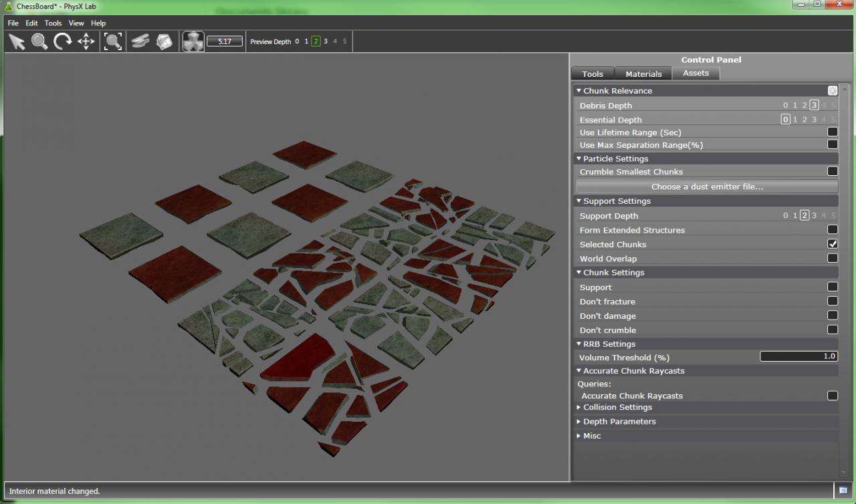Click the Volume Threshold value field
Screen dimensions: 856x504
pyautogui.click(x=798, y=356)
